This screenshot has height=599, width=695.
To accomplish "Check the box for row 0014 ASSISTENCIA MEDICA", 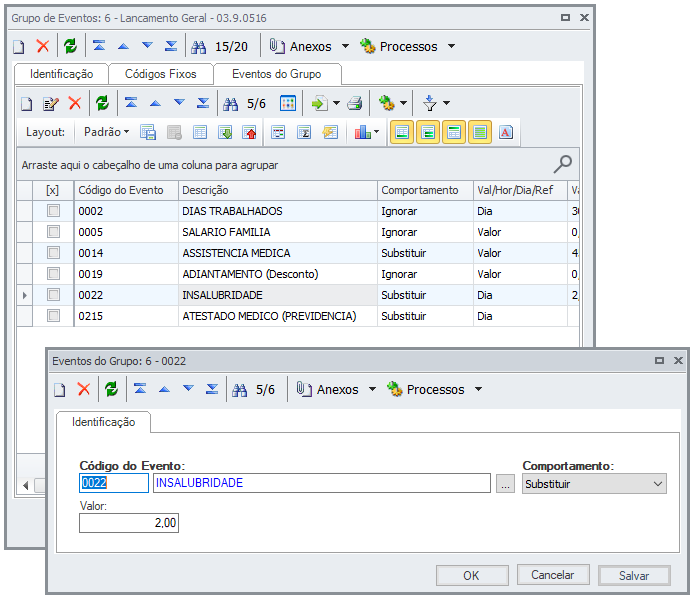I will point(54,253).
